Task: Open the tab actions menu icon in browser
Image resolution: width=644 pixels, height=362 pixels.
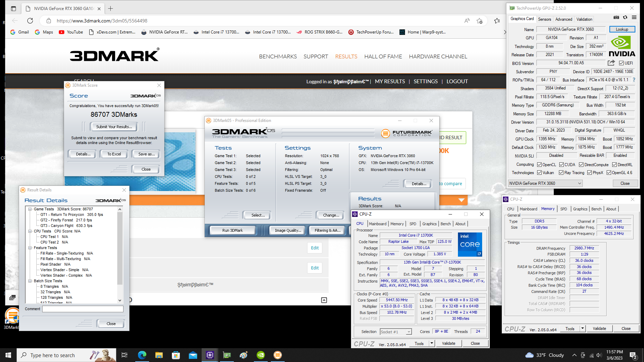Action: (x=13, y=8)
